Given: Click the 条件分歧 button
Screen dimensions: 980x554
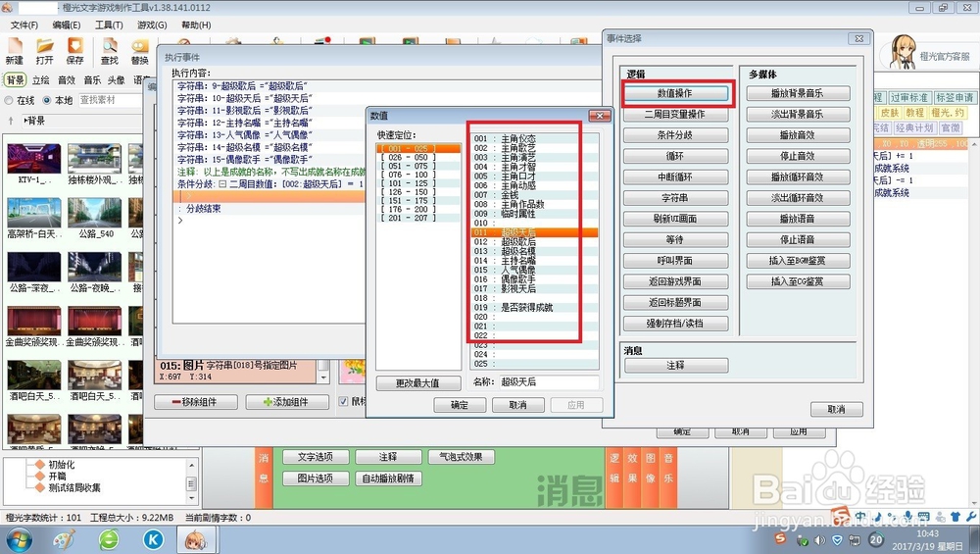Looking at the screenshot, I should point(675,135).
